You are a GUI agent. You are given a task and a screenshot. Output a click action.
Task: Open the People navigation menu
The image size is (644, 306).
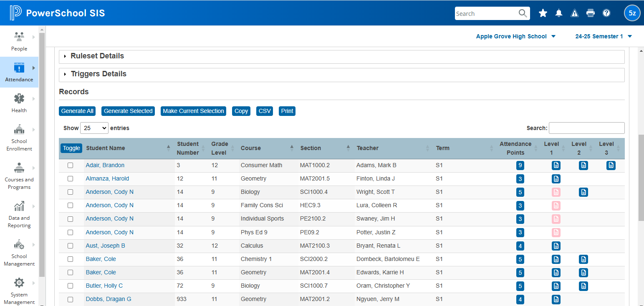pyautogui.click(x=19, y=41)
